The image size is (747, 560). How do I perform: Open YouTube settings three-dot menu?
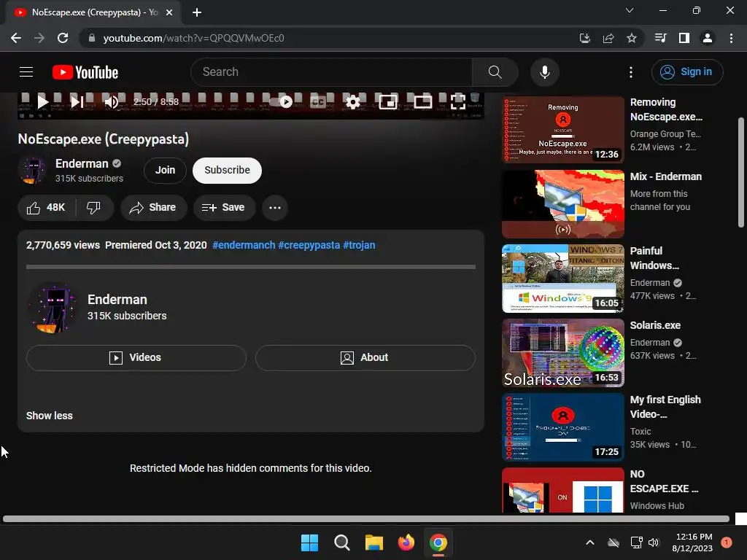pyautogui.click(x=631, y=72)
